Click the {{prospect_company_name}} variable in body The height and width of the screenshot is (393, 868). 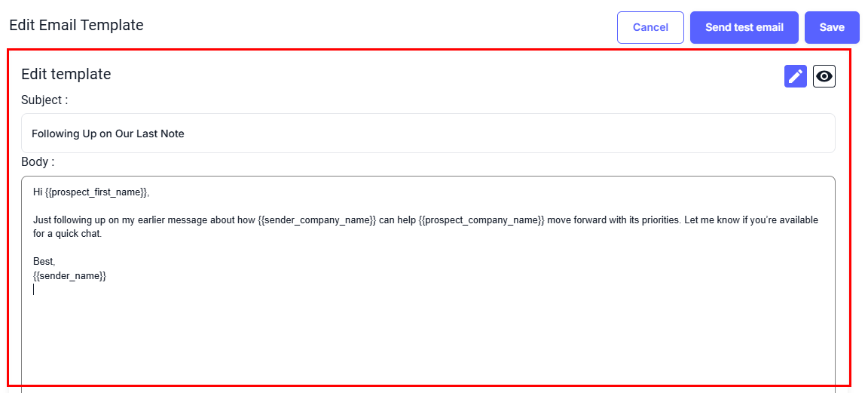pyautogui.click(x=481, y=220)
